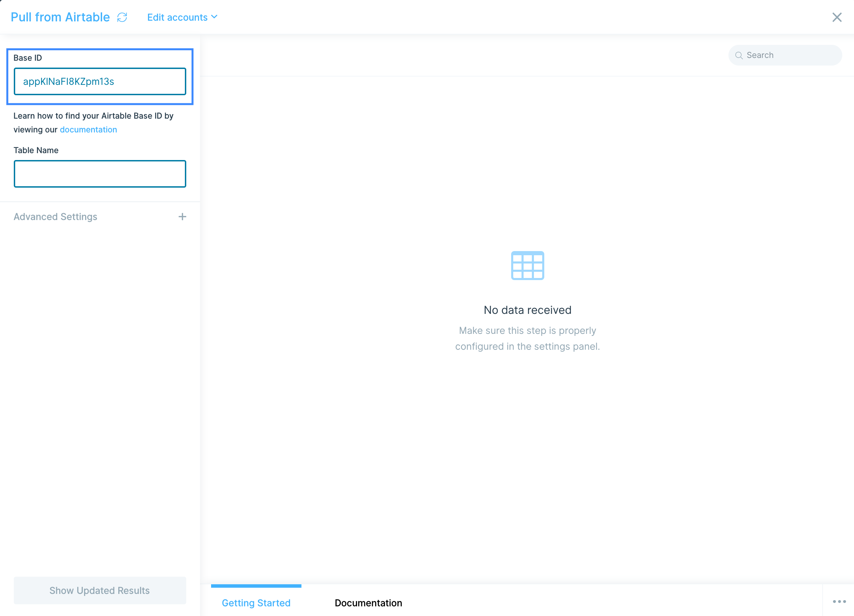The height and width of the screenshot is (616, 854).
Task: Click the Advanced Settings label
Action: click(55, 217)
